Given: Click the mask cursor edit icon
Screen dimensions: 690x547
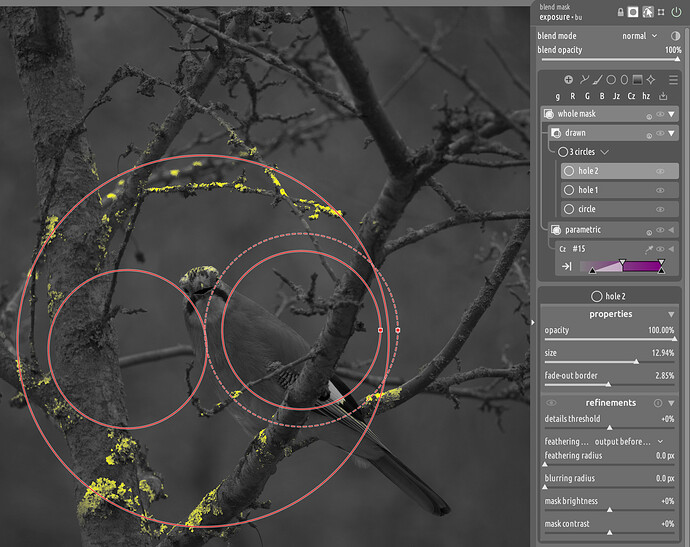Looking at the screenshot, I should click(647, 12).
